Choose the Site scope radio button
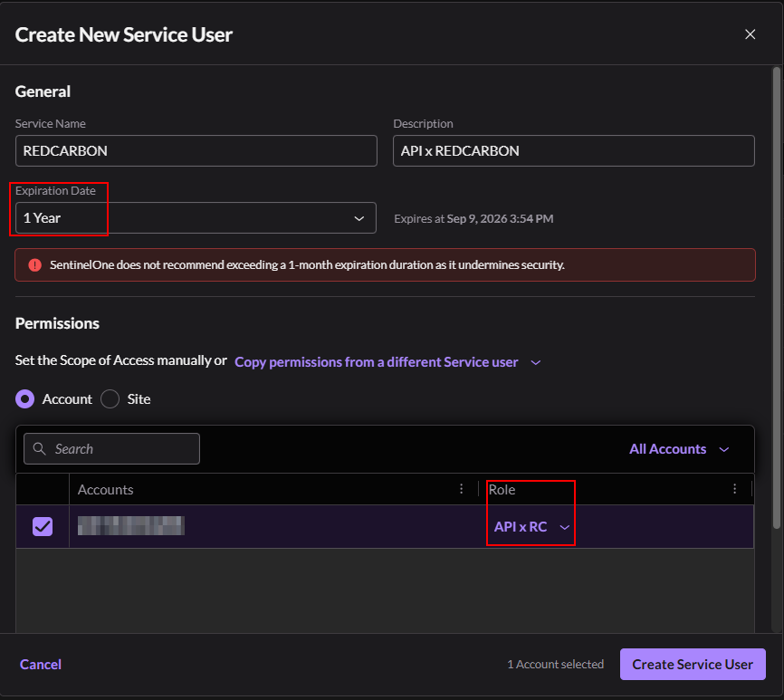 point(110,398)
